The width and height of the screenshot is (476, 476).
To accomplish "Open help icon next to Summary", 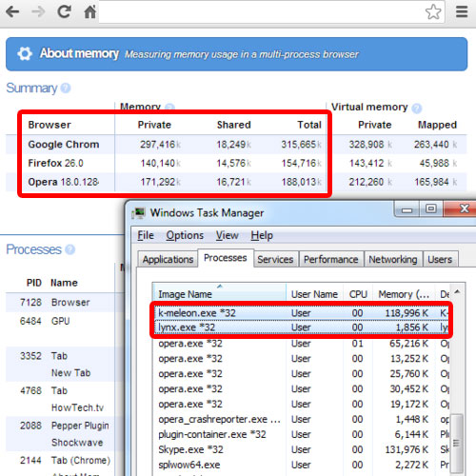I will point(66,88).
